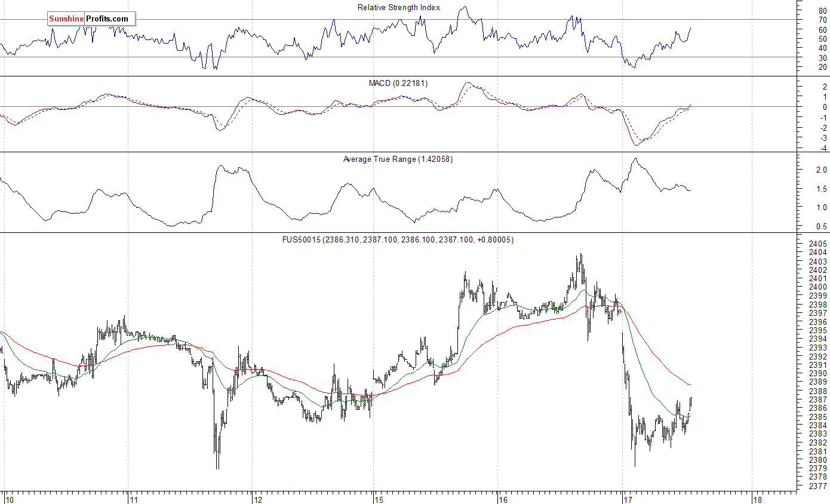Click the RSI 80 axis value
Viewport: 830px width, 504px height.
pos(822,11)
